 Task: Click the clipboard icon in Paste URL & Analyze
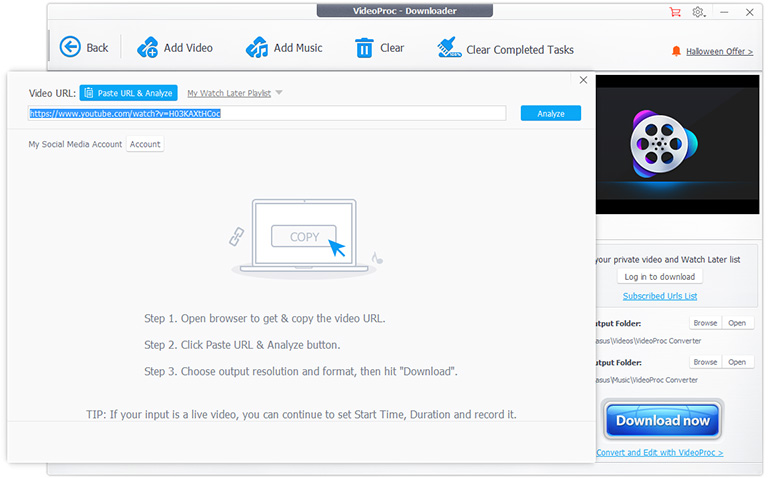pyautogui.click(x=89, y=93)
